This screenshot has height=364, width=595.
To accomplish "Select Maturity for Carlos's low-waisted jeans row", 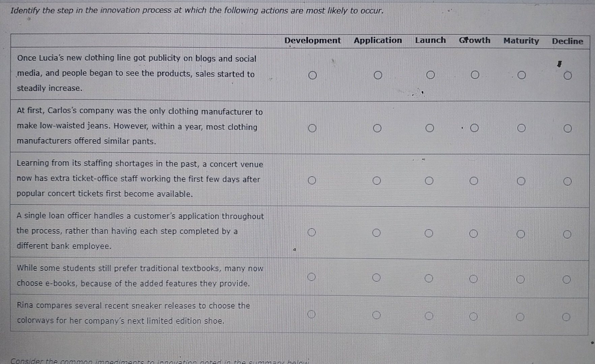I will click(x=521, y=128).
